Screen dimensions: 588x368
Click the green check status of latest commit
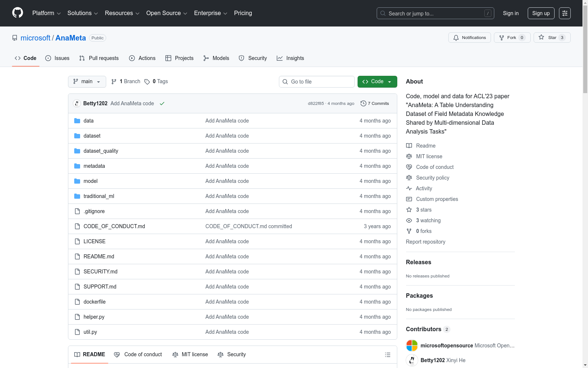click(162, 103)
